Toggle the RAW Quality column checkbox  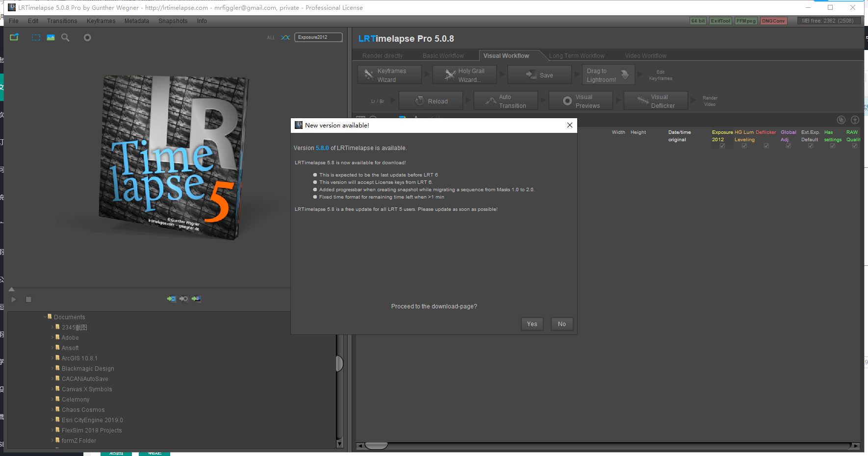pos(855,146)
